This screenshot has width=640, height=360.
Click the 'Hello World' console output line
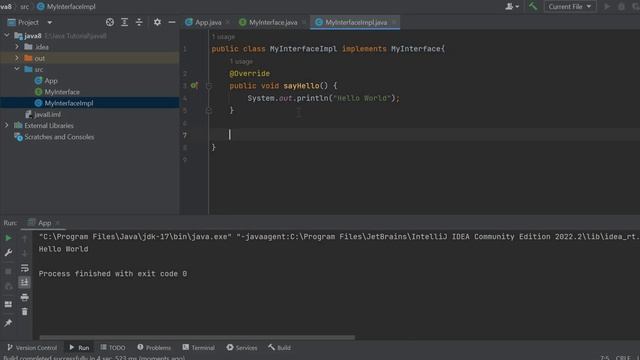[63, 249]
